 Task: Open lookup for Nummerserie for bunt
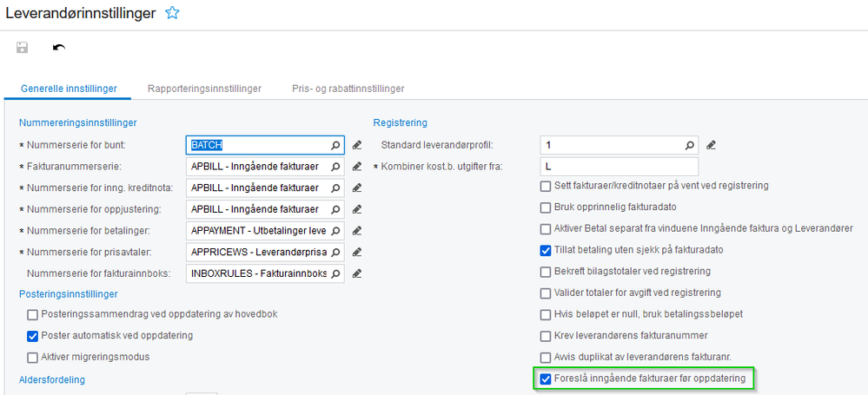click(x=335, y=145)
